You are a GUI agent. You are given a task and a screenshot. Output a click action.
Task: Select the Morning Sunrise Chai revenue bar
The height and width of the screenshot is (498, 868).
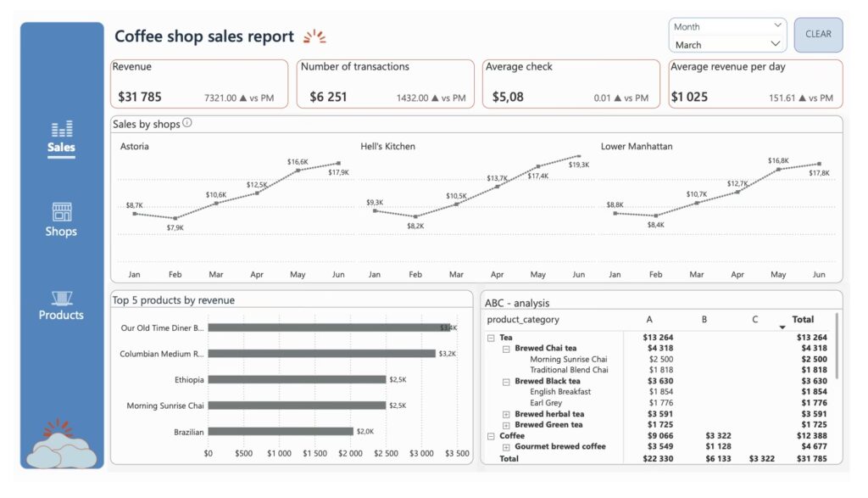(x=297, y=406)
